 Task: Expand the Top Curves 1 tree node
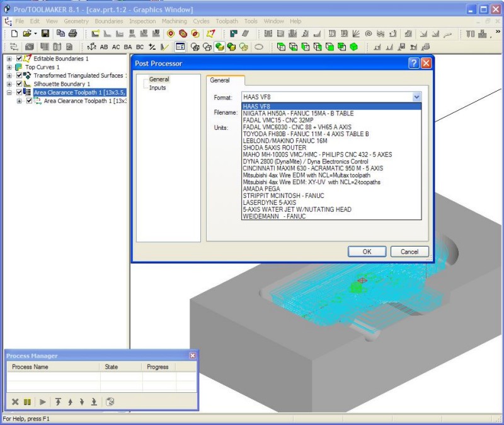(x=9, y=67)
